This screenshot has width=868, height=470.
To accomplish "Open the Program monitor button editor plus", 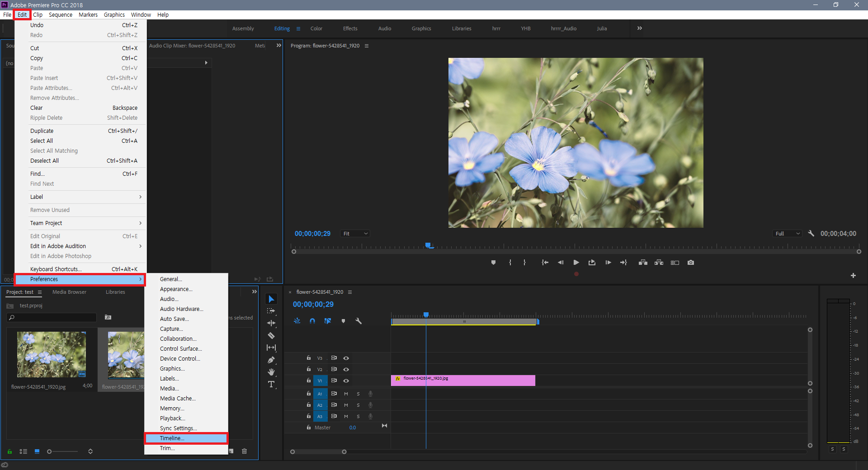I will coord(853,275).
